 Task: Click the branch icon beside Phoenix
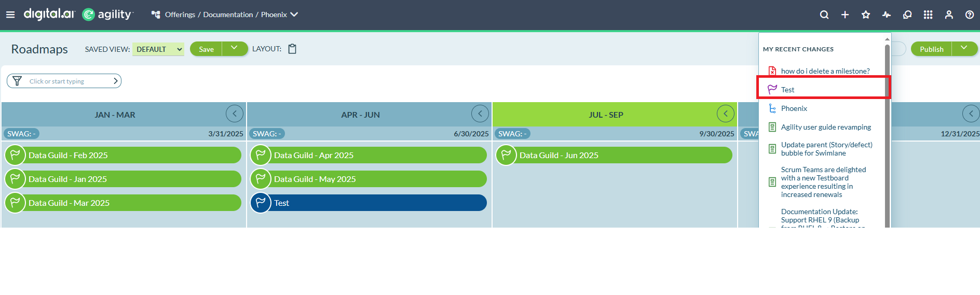point(772,108)
